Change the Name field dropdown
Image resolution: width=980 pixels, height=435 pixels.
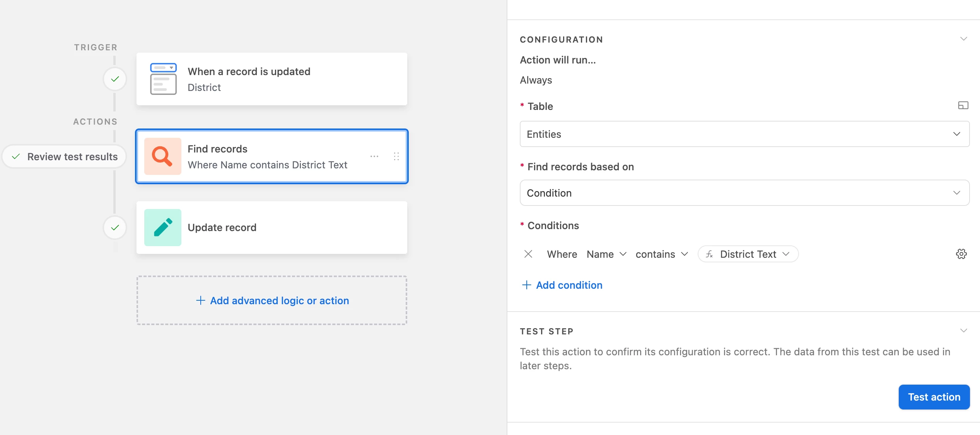[x=606, y=254]
